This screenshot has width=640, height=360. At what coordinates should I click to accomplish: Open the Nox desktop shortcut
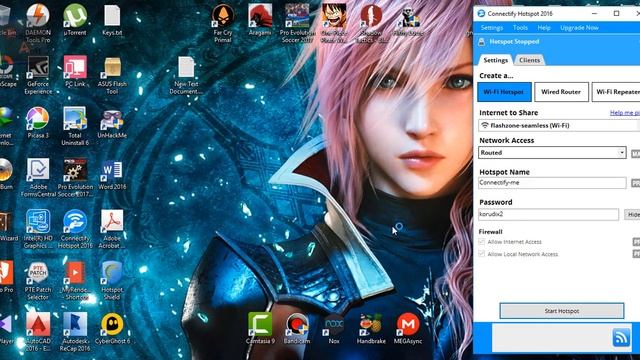[334, 328]
